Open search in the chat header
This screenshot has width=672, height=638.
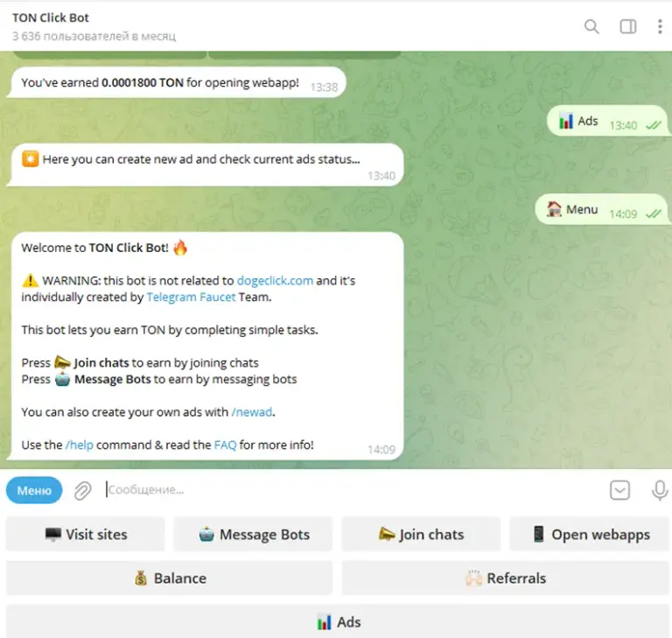point(591,26)
